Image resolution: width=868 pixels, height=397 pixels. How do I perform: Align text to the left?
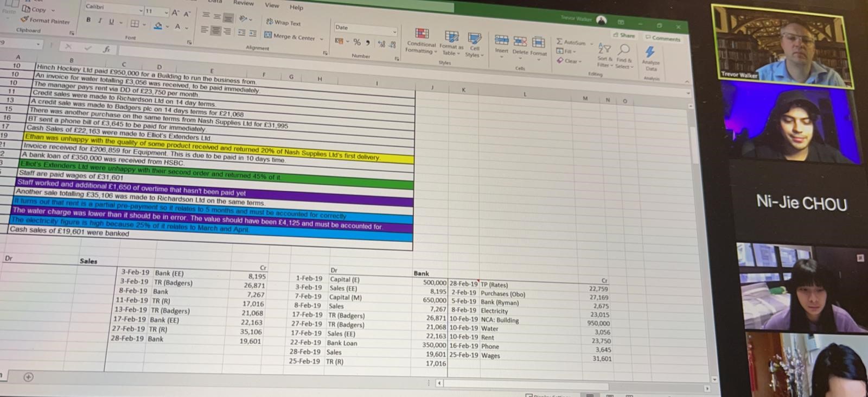point(205,30)
